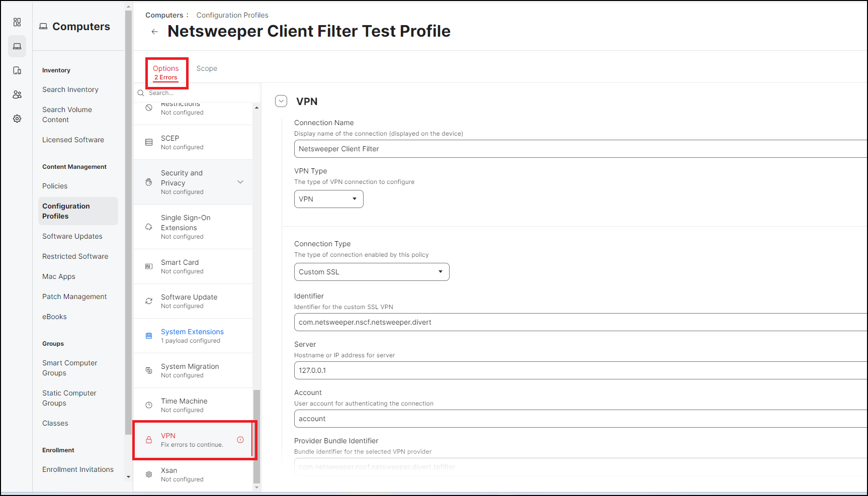Open the Options tab showing 2 errors

click(x=166, y=68)
